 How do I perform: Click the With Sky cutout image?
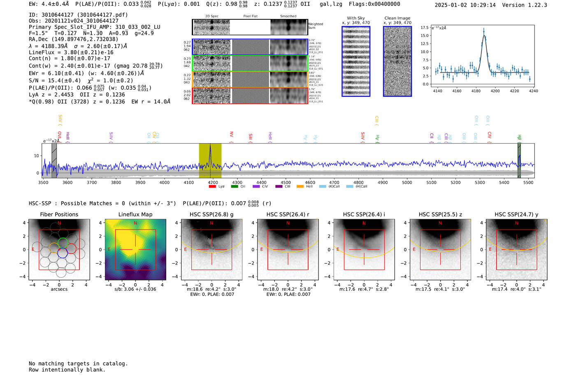coord(356,61)
